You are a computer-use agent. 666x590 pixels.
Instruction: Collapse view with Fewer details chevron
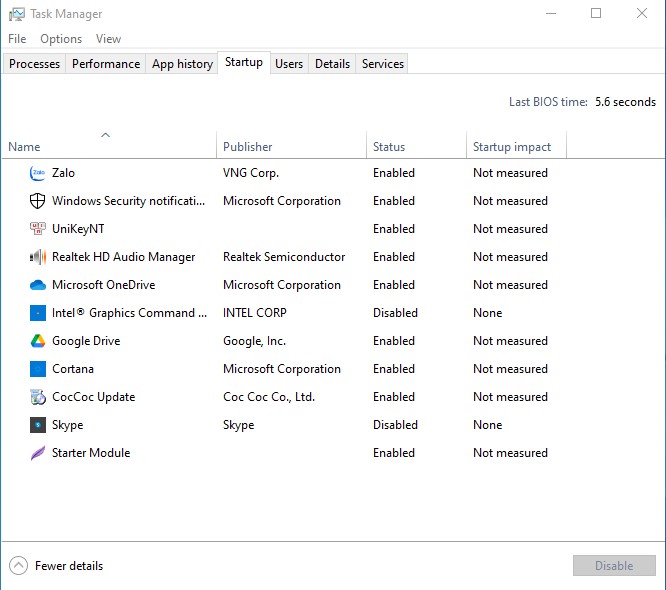point(19,565)
